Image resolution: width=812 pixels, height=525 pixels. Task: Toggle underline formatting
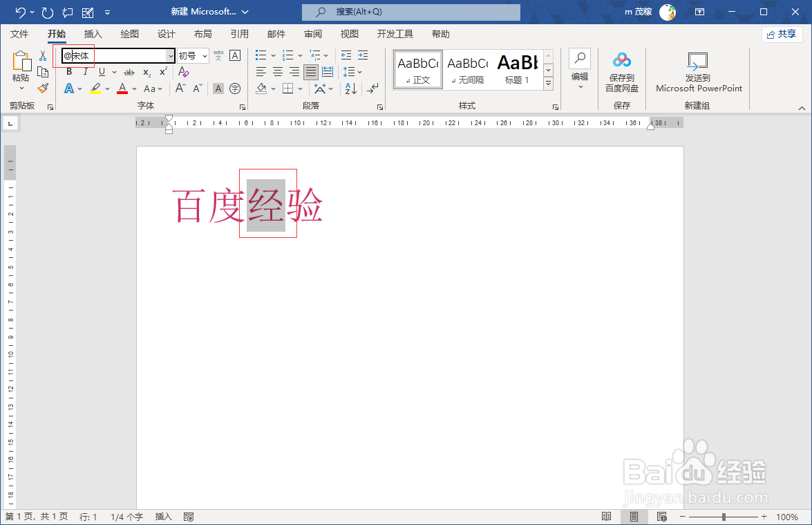tap(102, 72)
